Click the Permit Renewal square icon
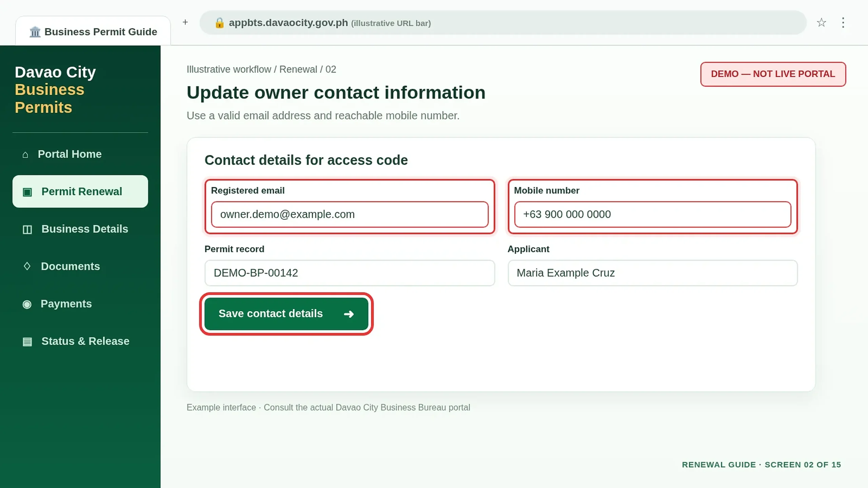 click(x=27, y=192)
